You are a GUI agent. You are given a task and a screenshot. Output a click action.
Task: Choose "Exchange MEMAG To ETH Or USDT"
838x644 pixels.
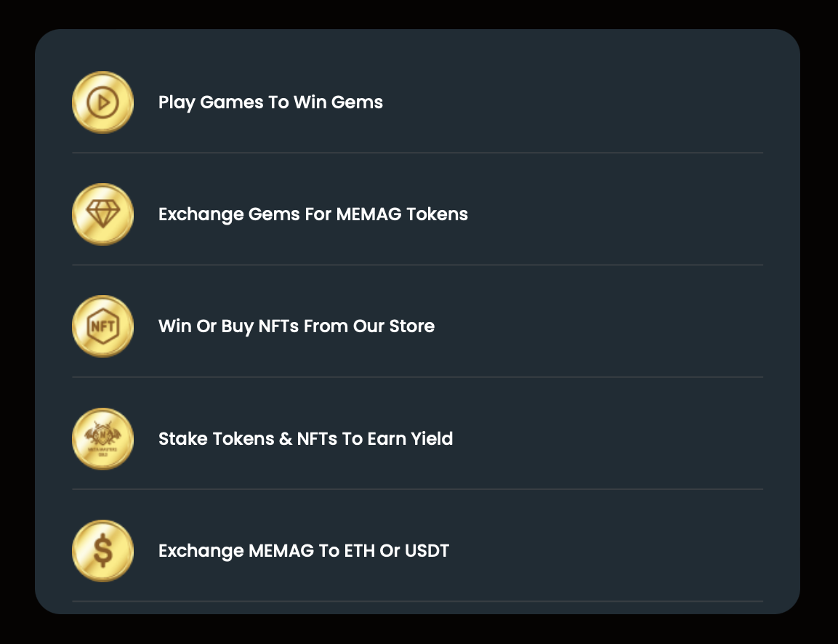point(304,551)
